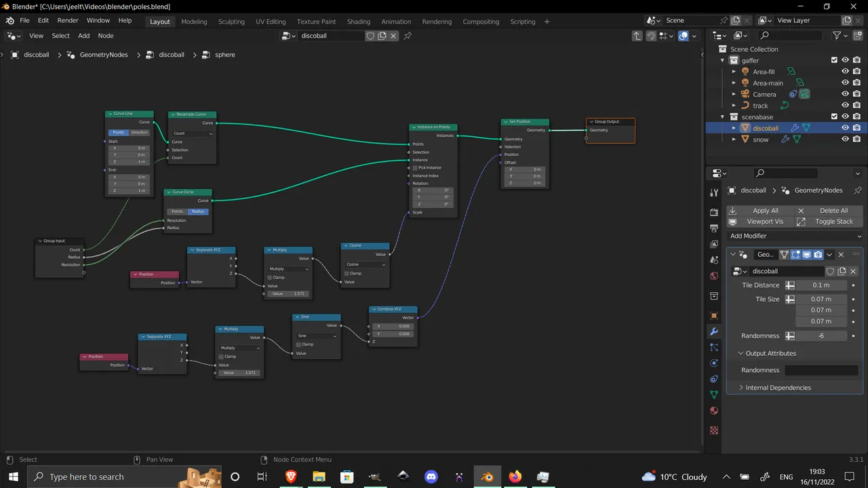Click the Viewport Vis button

click(759, 222)
